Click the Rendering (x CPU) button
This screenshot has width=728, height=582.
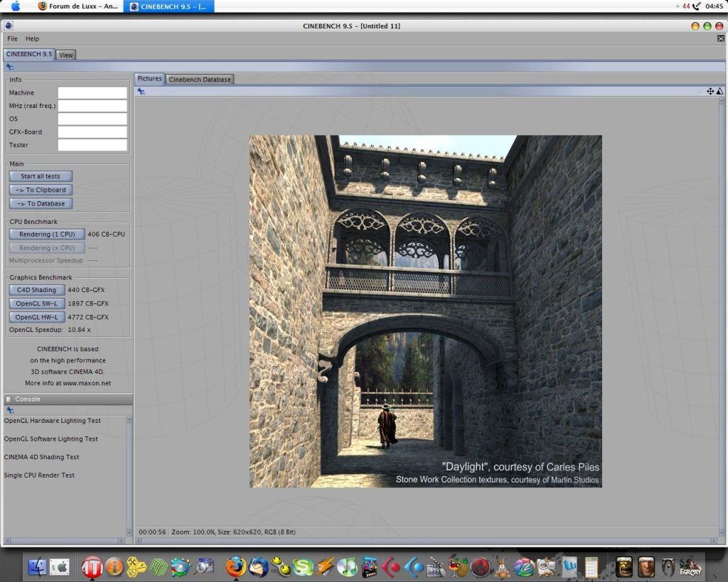click(x=47, y=248)
